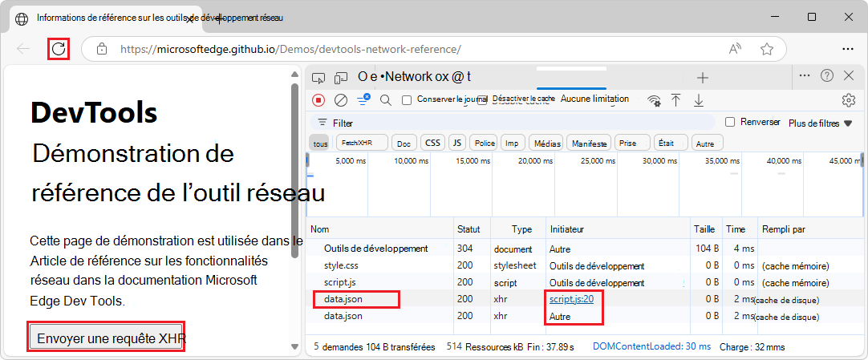Filter by Police requests
The height and width of the screenshot is (360, 868).
click(485, 144)
